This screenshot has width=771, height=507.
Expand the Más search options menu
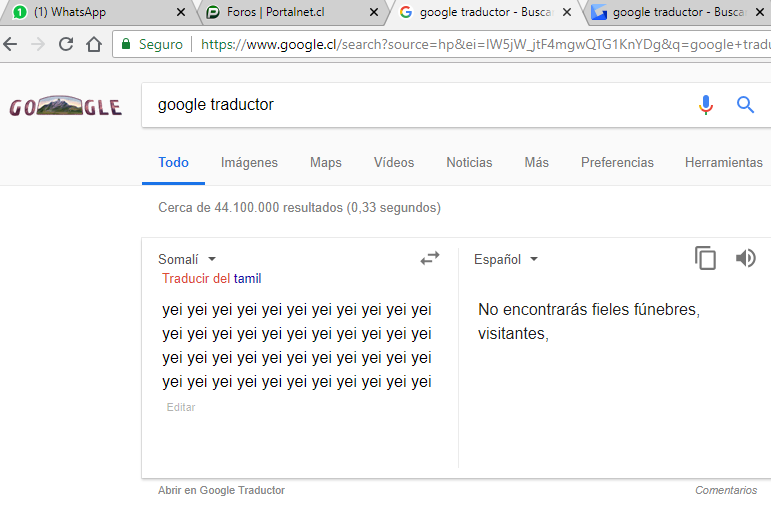click(x=536, y=162)
